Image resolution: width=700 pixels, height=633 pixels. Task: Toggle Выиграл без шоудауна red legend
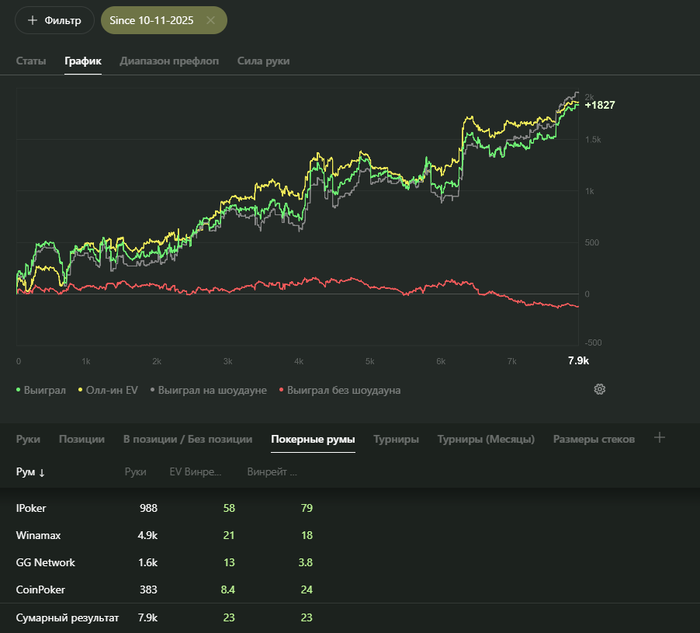click(340, 390)
